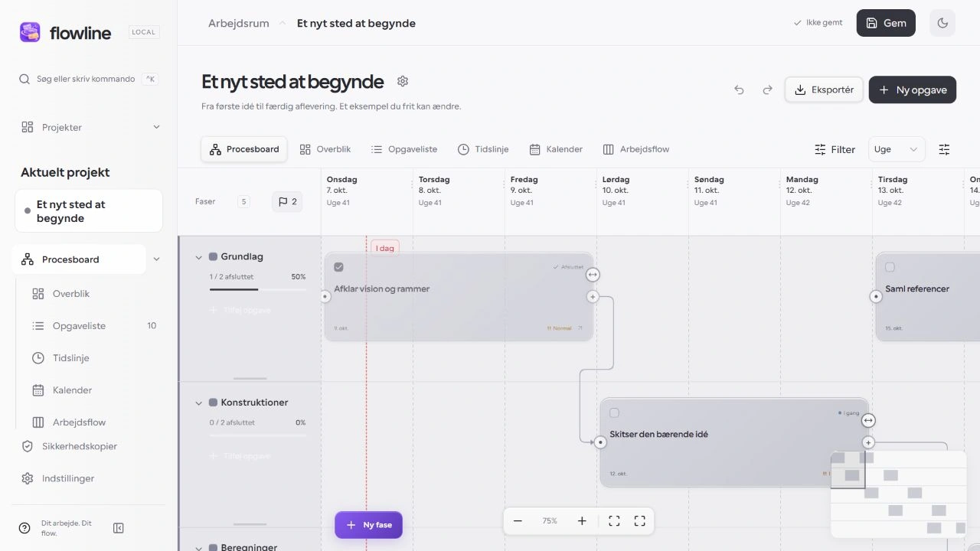The width and height of the screenshot is (980, 551).
Task: Click the board minimap thumbnail
Action: click(x=898, y=494)
